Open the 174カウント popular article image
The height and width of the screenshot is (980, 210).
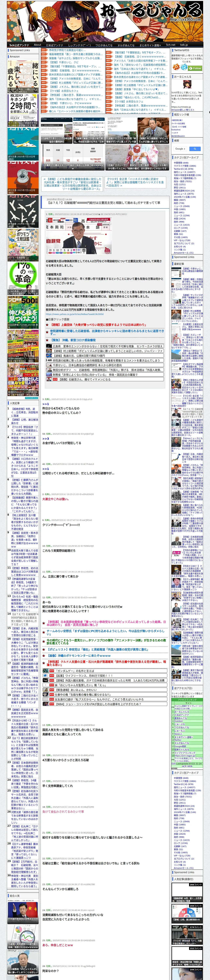(187, 935)
